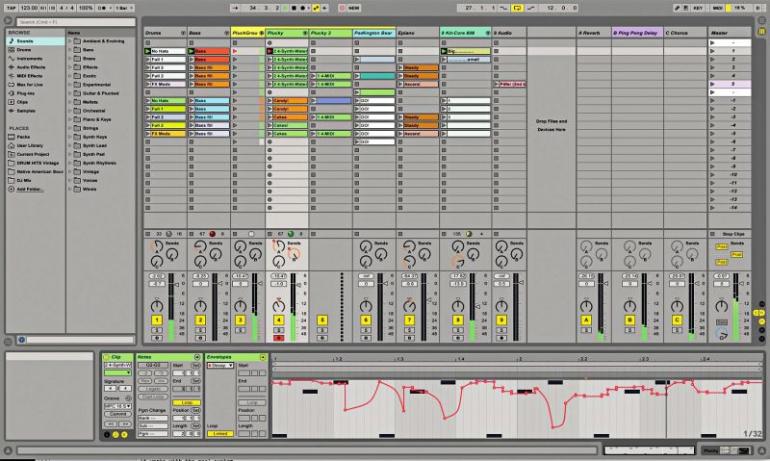Click the red Arm button on track 4
770x461 pixels.
pyautogui.click(x=278, y=338)
